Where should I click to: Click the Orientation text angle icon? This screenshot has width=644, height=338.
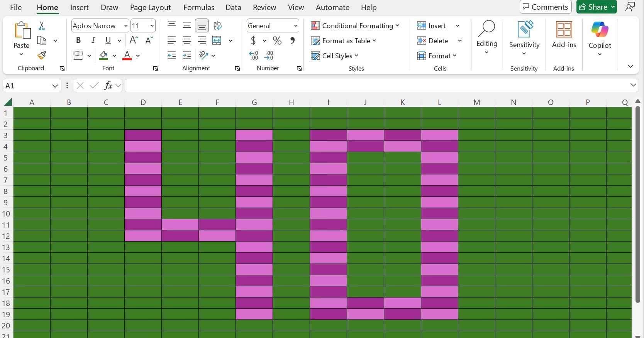(204, 56)
